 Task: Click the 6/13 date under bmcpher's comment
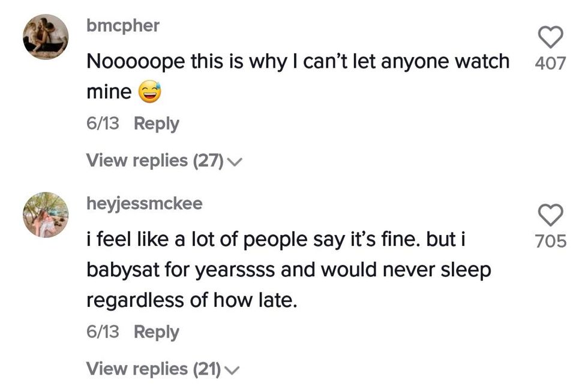[x=103, y=123]
